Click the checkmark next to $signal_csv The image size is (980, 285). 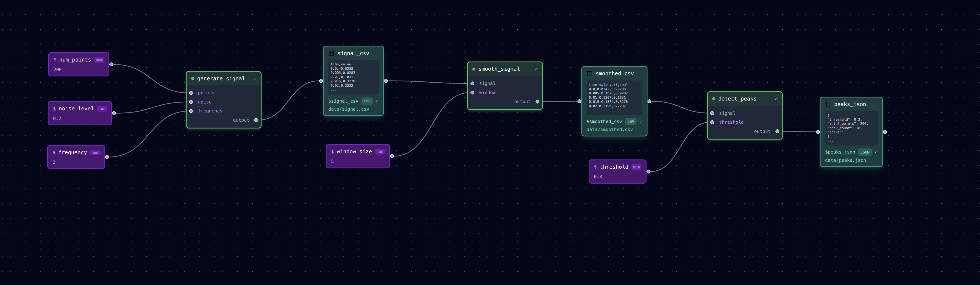(377, 101)
